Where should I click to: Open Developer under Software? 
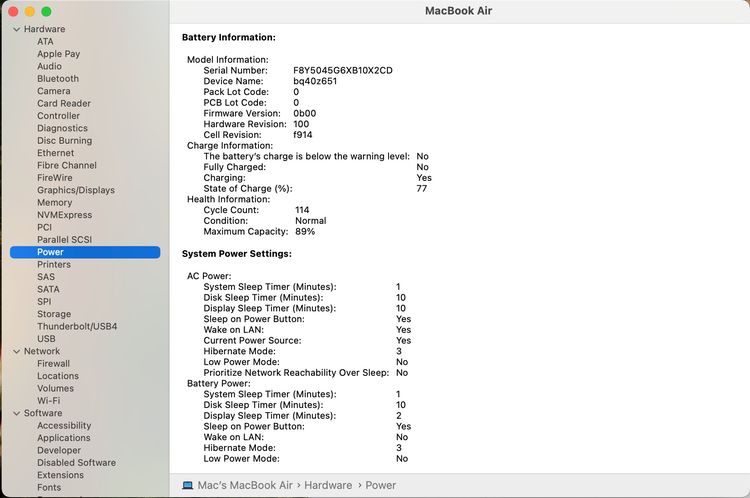pyautogui.click(x=59, y=451)
